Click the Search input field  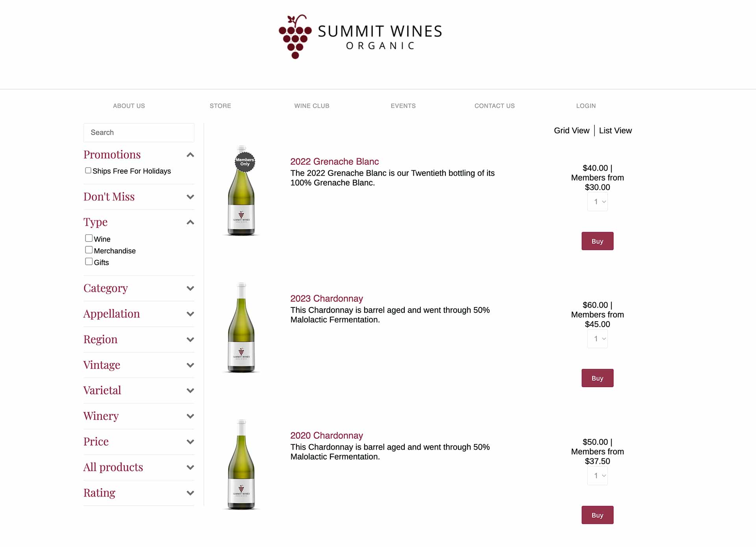(139, 132)
